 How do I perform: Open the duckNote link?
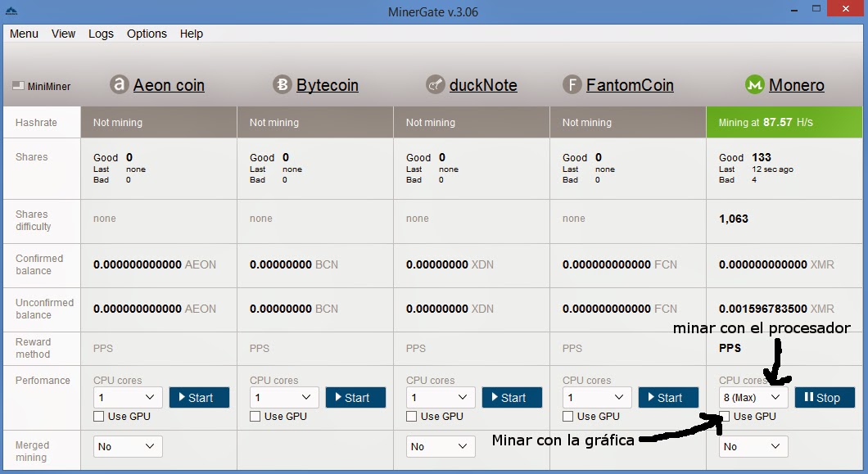tap(483, 85)
